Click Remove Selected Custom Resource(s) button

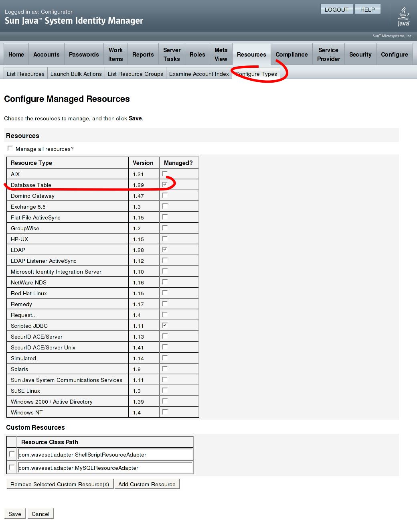(x=60, y=484)
